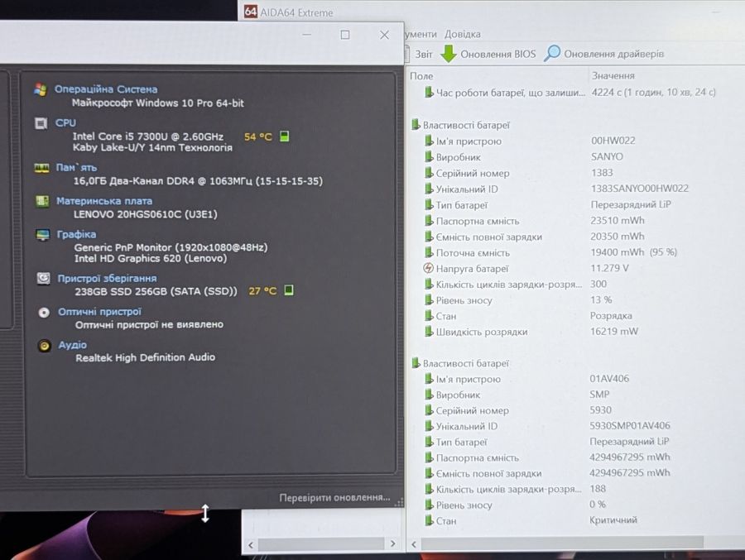The width and height of the screenshot is (745, 560).
Task: Select Критичний state value
Action: point(613,519)
